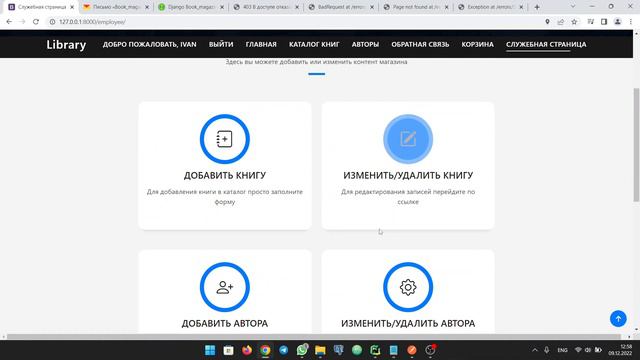Image resolution: width=640 pixels, height=360 pixels.
Task: Open the Windows Start menu
Action: (x=210, y=350)
